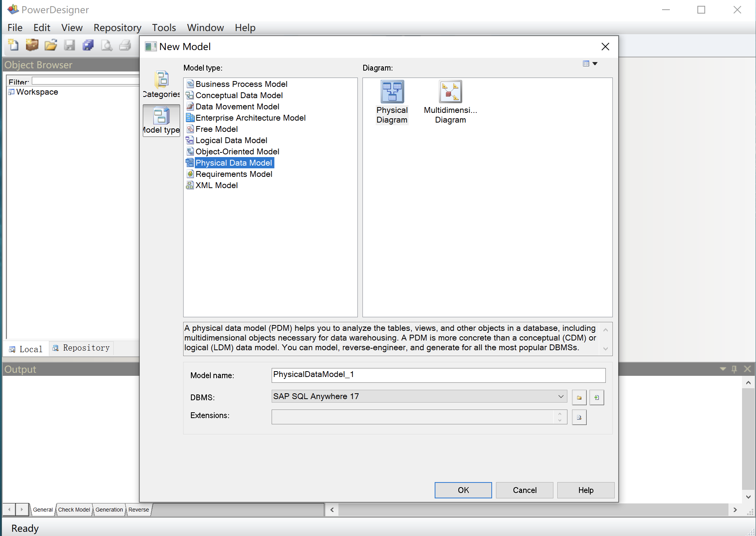This screenshot has height=536, width=756.
Task: Click the Select Extensions button
Action: point(579,417)
